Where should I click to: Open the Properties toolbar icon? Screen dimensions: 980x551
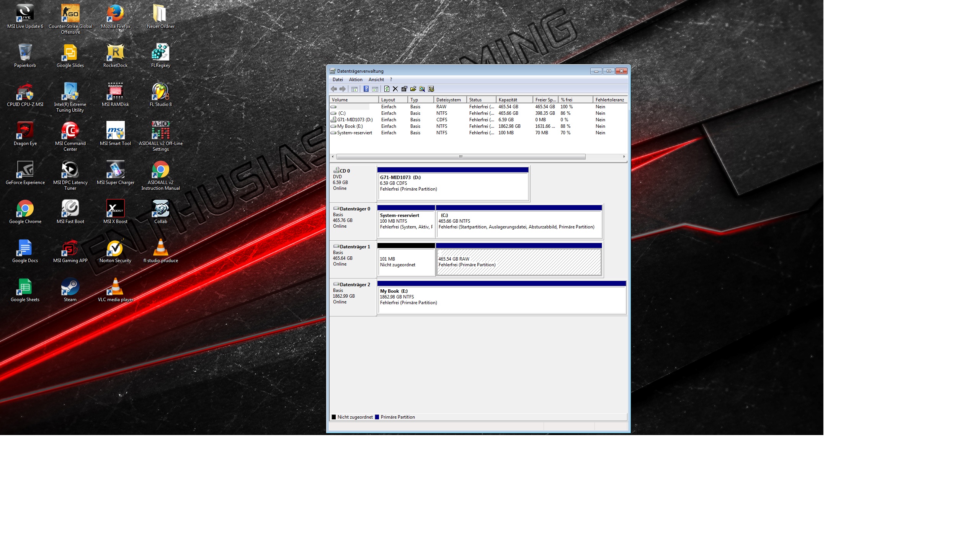click(x=404, y=89)
